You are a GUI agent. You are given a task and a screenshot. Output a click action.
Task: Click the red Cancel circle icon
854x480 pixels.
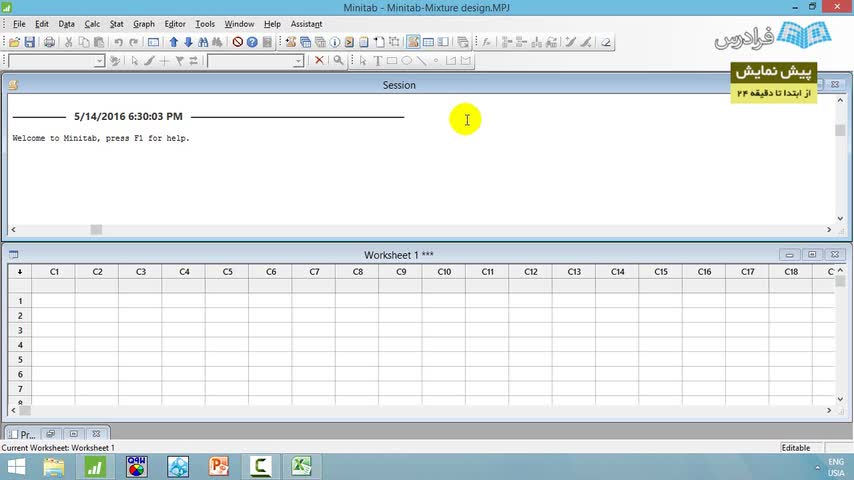click(237, 42)
